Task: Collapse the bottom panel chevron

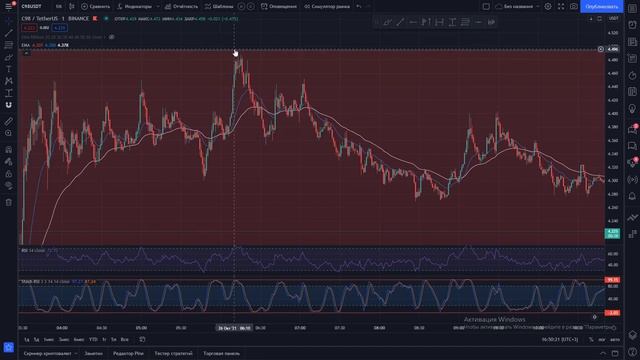Action: [x=603, y=353]
